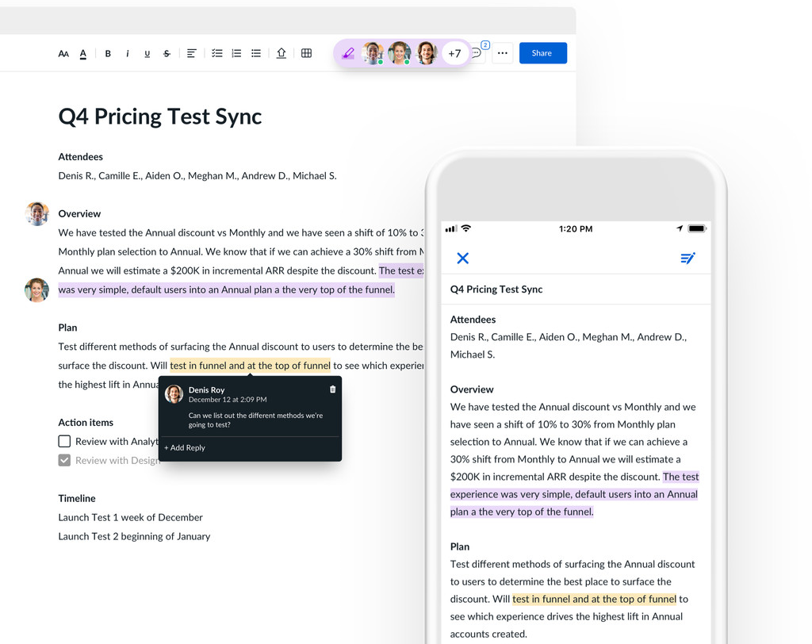Tap the 1:20 PM clock on the phone
Image resolution: width=812 pixels, height=644 pixels.
576,228
